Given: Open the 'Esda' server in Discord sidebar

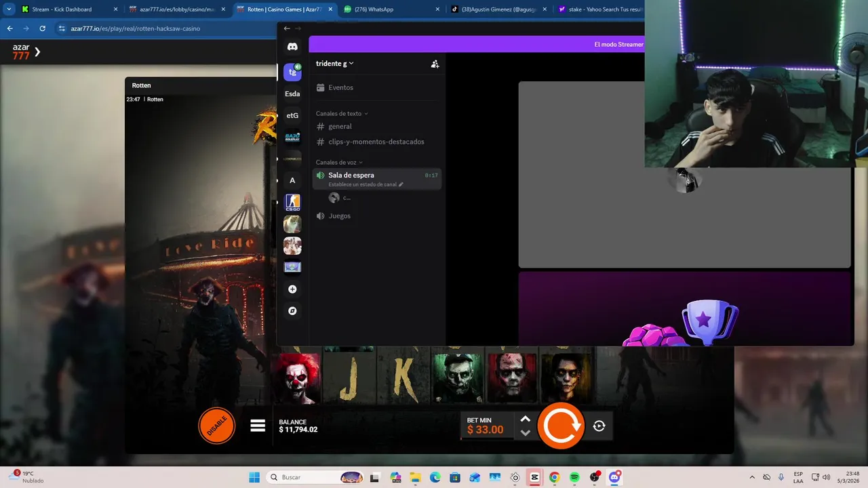Looking at the screenshot, I should 292,94.
